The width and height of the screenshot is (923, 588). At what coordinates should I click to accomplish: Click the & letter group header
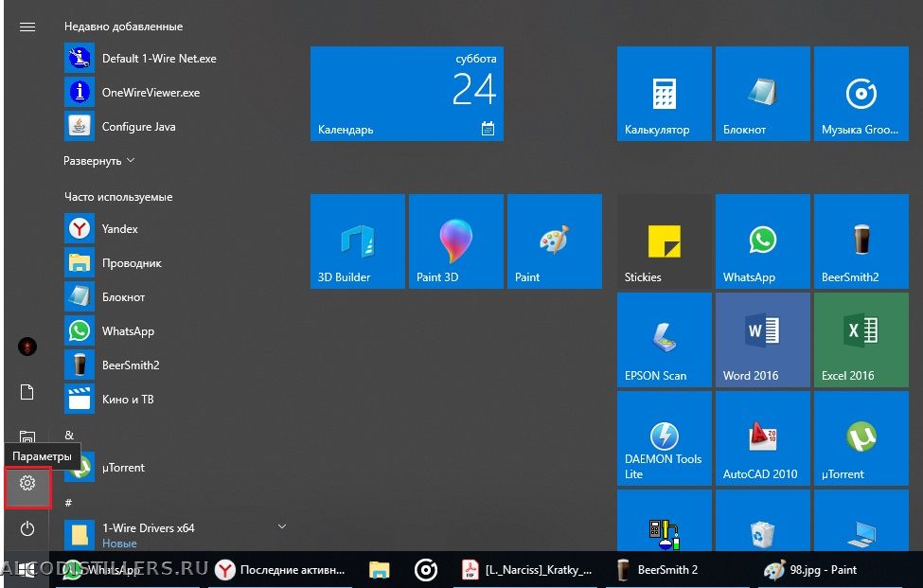pyautogui.click(x=69, y=435)
